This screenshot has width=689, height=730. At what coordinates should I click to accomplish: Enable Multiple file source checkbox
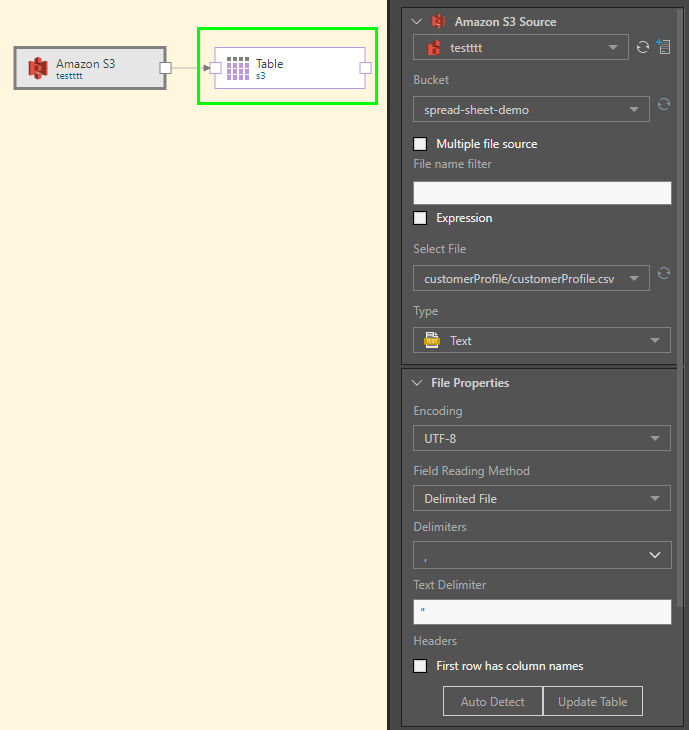click(420, 144)
